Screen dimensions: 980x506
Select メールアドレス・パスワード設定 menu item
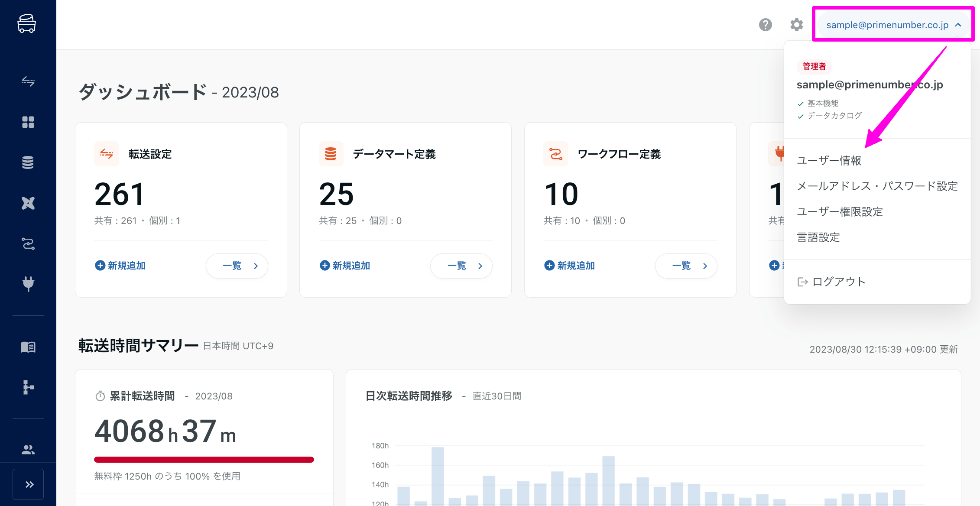[x=877, y=186]
